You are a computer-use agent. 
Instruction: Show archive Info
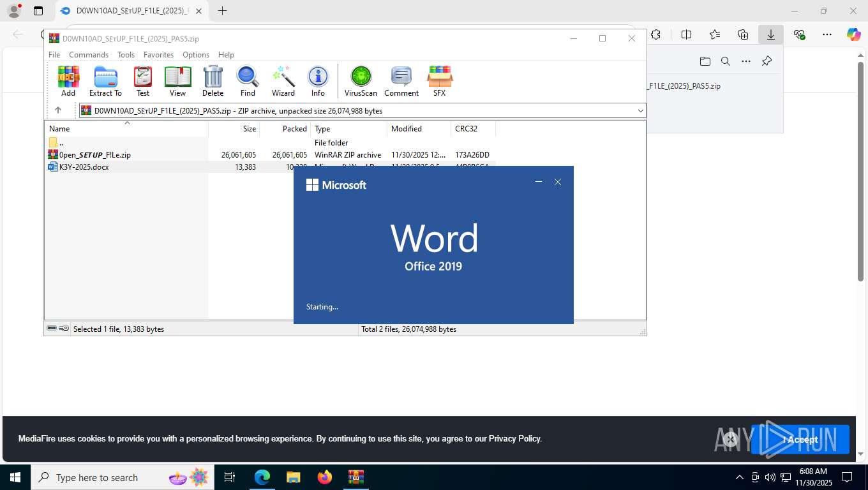point(318,81)
